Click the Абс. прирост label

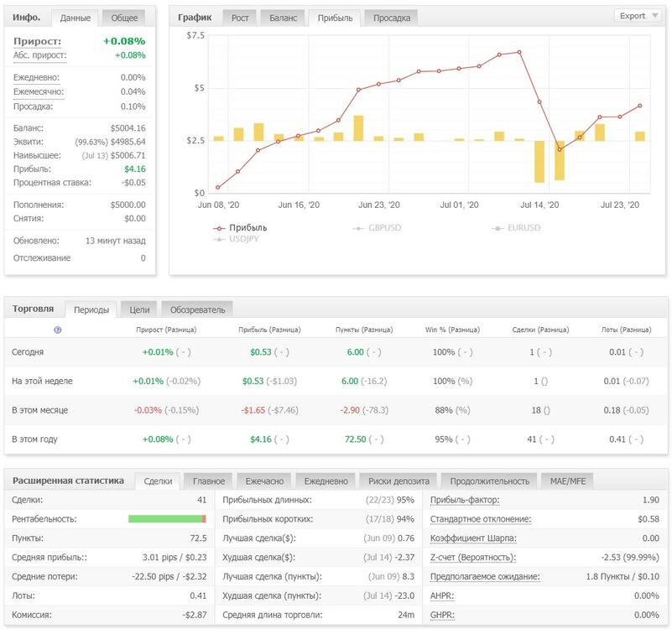click(39, 55)
